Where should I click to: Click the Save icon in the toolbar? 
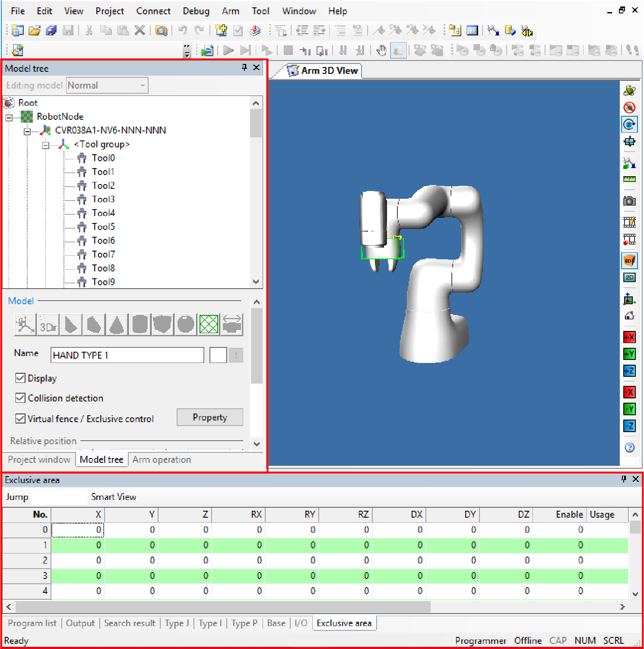click(68, 30)
